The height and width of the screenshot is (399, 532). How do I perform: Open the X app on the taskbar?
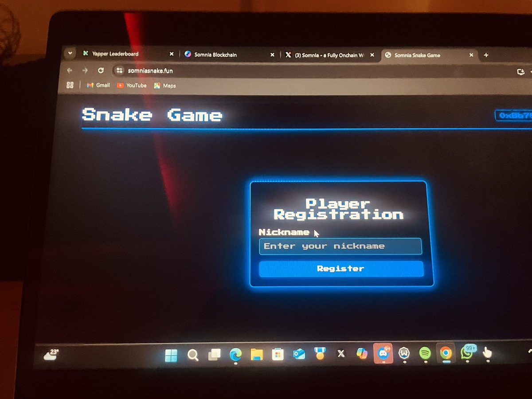pos(341,354)
